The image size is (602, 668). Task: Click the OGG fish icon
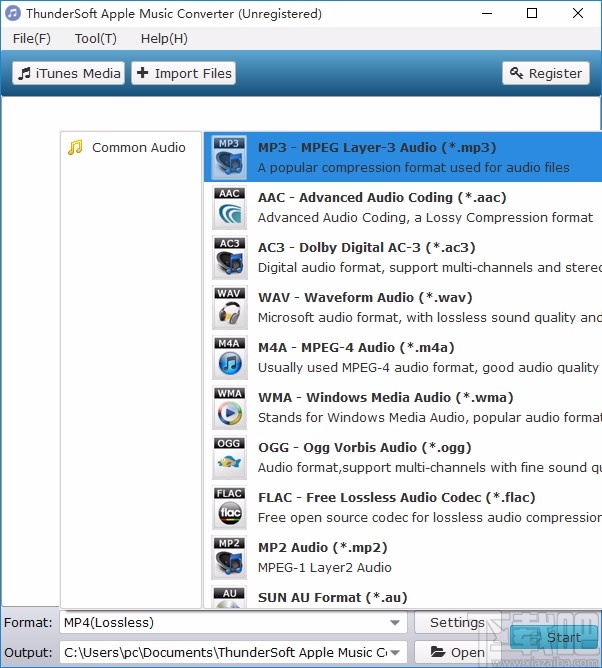pyautogui.click(x=229, y=458)
